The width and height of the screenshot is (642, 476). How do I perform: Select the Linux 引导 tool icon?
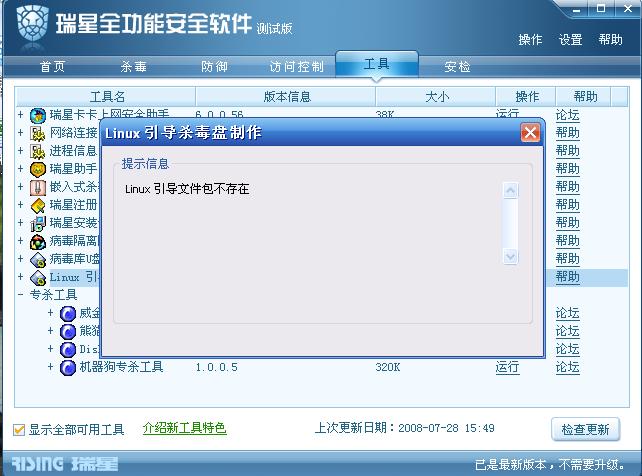[x=38, y=277]
